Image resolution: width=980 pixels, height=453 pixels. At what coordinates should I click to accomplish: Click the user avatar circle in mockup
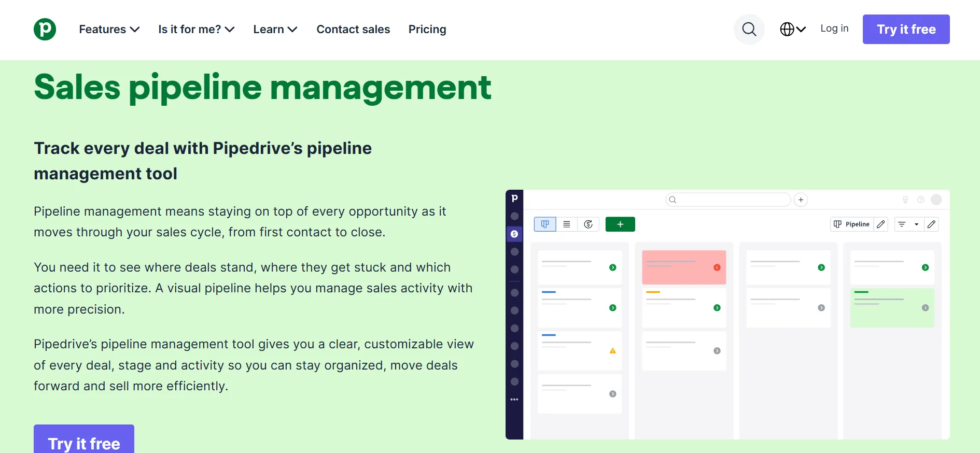click(x=936, y=200)
